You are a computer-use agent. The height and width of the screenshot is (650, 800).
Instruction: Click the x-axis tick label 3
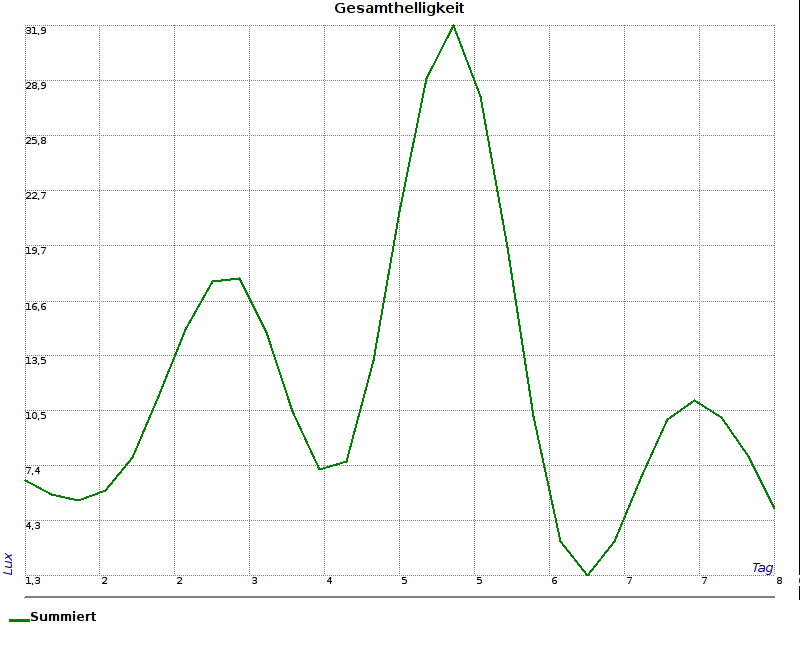tap(254, 581)
